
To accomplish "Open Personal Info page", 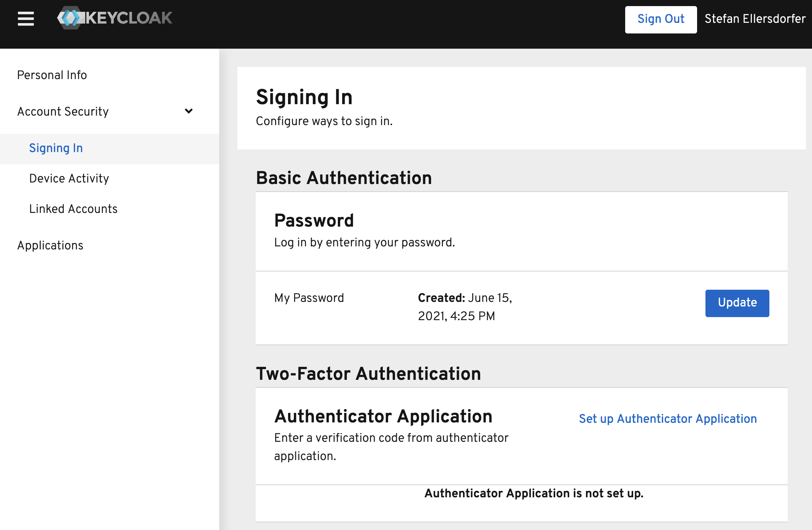I will 52,75.
